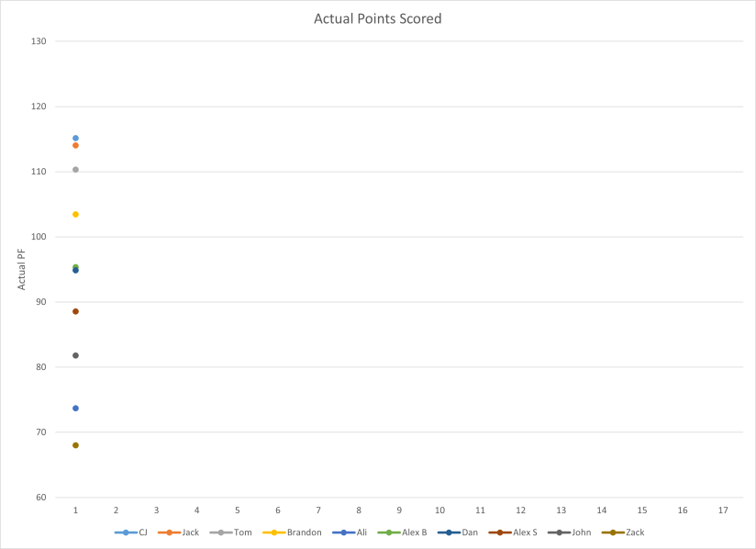Select the "Actual Points Scored" chart title

[x=378, y=18]
